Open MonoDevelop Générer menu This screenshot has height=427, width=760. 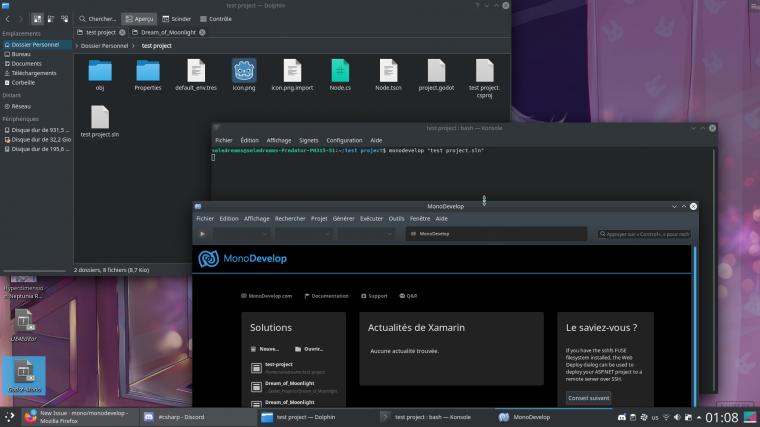(x=344, y=219)
